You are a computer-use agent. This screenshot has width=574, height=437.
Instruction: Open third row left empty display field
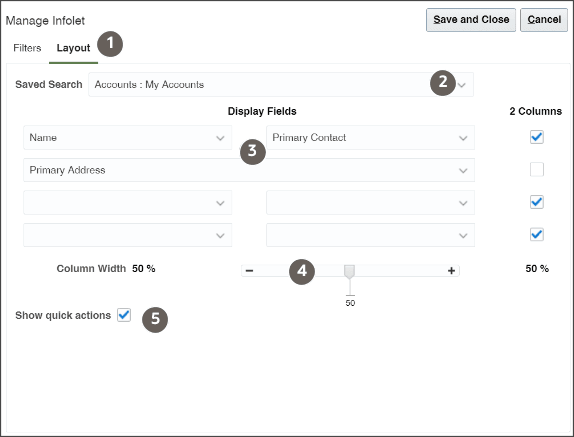click(127, 202)
